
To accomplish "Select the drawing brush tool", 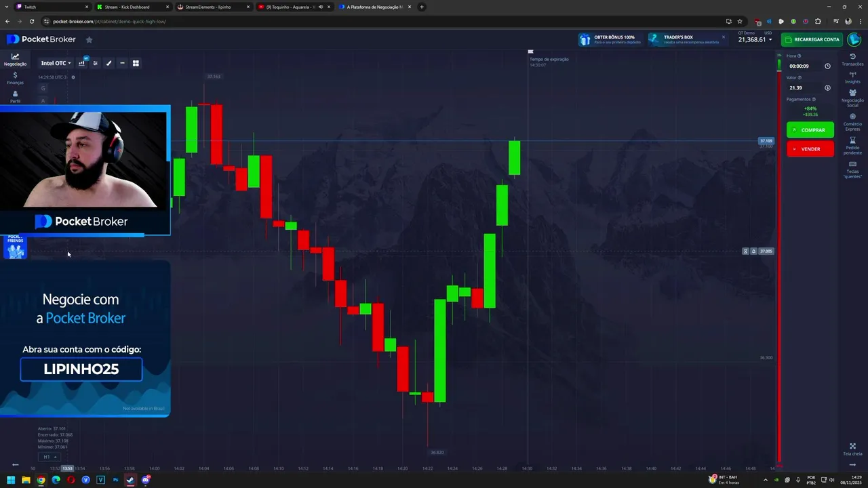I will [x=108, y=63].
